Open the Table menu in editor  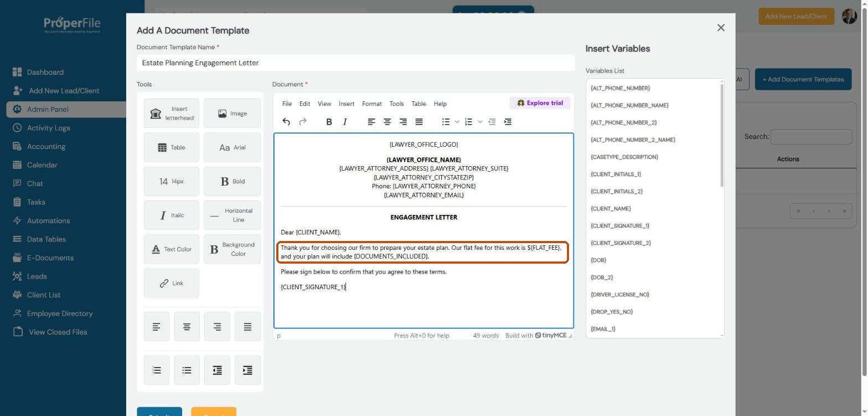coord(418,104)
